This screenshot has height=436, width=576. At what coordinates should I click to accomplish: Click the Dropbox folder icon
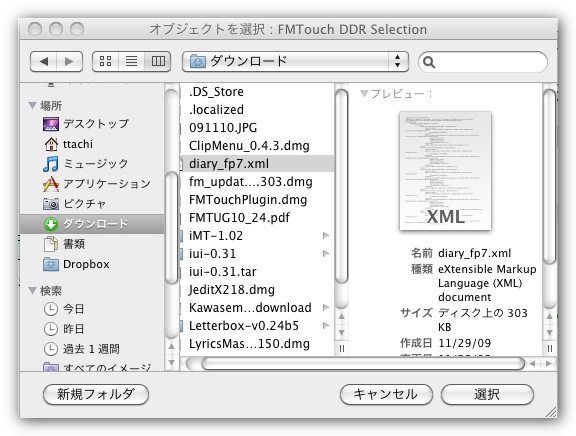tap(51, 264)
